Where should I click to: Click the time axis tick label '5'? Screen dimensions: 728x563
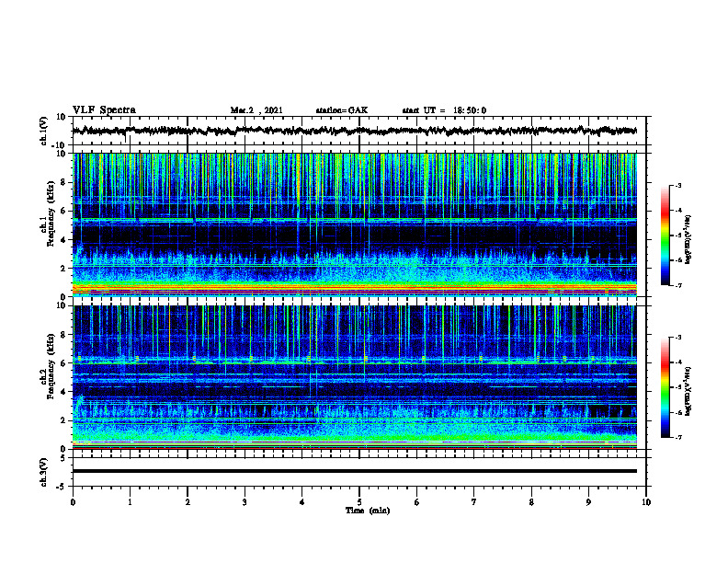tap(359, 502)
